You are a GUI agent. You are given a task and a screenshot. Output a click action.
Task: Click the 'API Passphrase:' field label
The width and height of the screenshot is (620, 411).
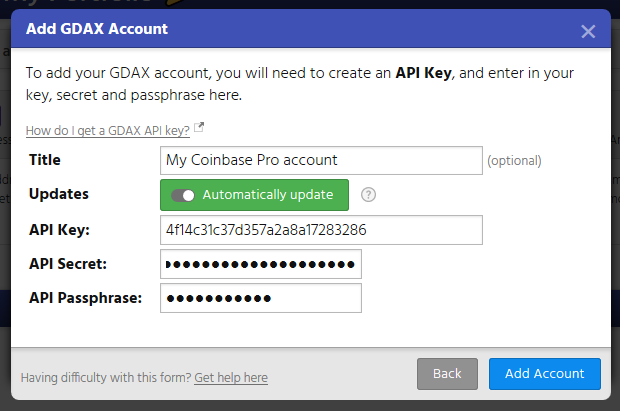86,298
